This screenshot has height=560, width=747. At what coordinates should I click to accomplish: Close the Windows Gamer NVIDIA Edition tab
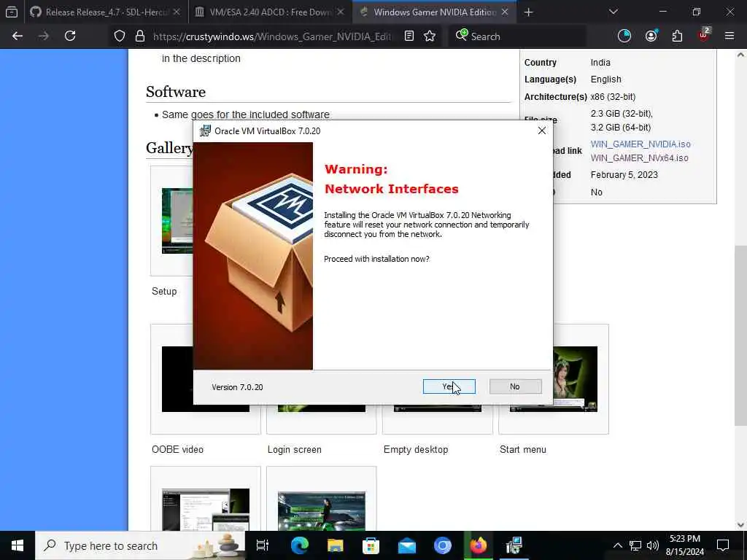coord(505,12)
